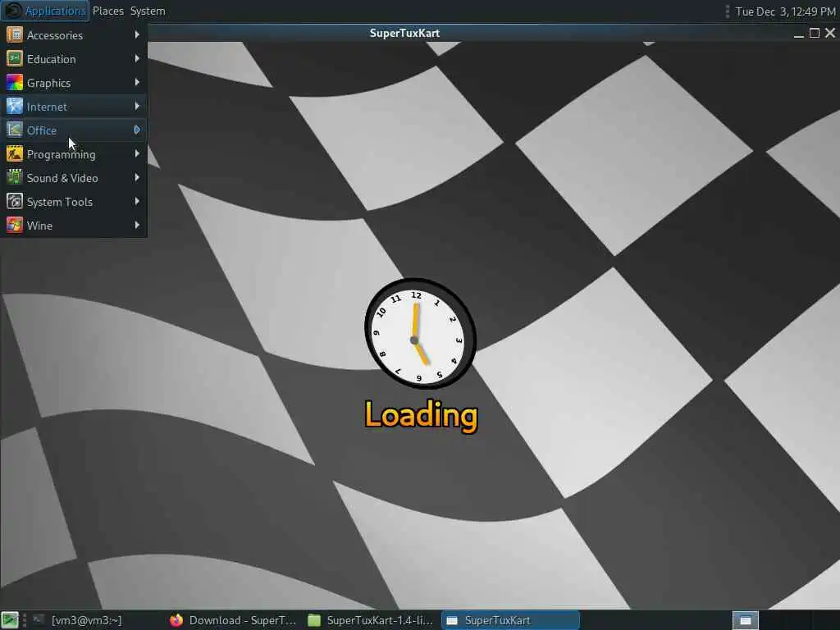Expand the Office submenu arrow

coord(137,130)
